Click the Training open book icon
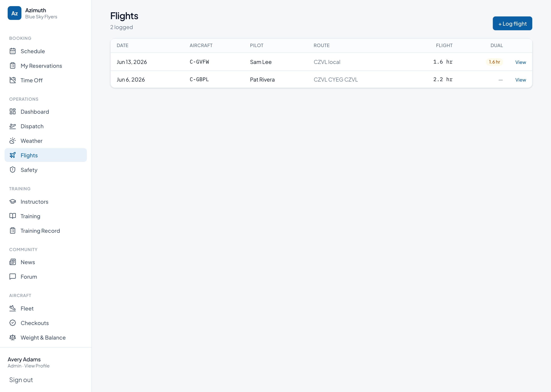Viewport: 551px width, 392px height. coord(13,216)
